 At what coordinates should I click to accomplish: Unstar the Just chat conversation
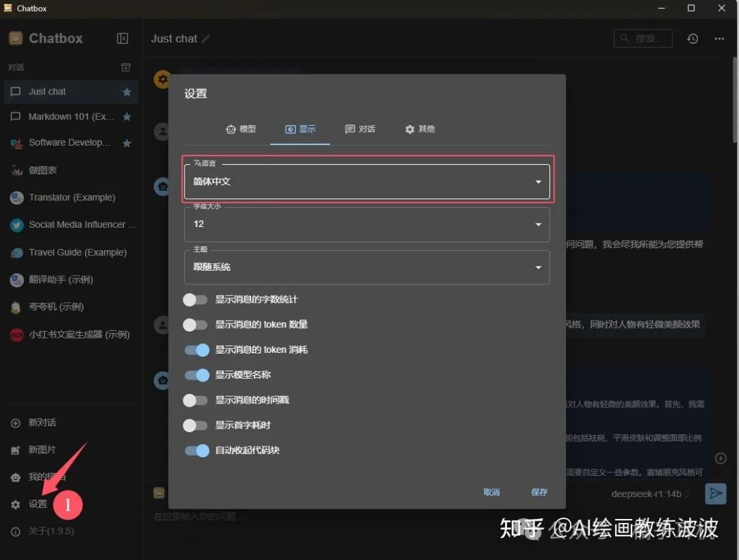(127, 92)
